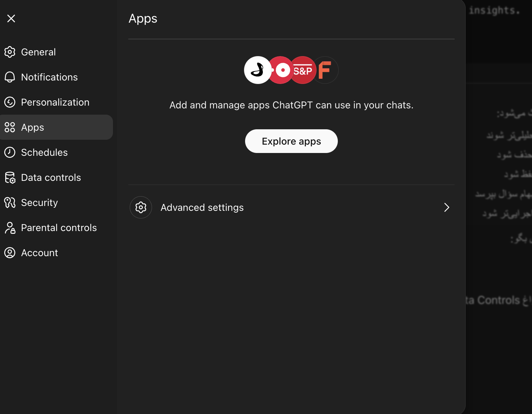Image resolution: width=532 pixels, height=414 pixels.
Task: Click the orange F app logo
Action: (325, 70)
